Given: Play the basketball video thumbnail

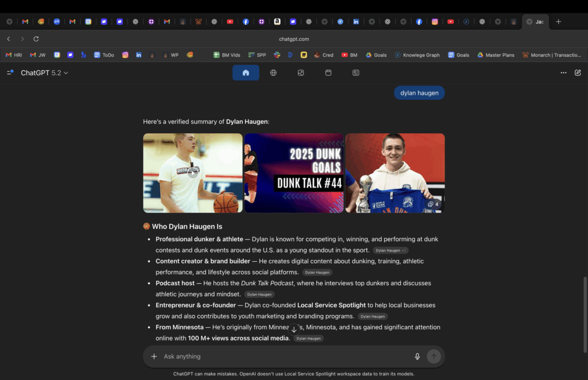Looking at the screenshot, I should (x=193, y=173).
